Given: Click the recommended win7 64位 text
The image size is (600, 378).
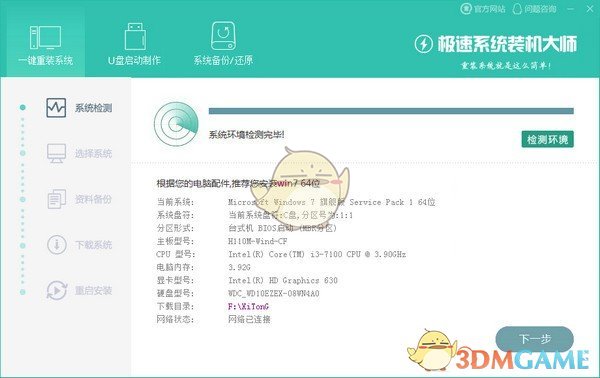Looking at the screenshot, I should click(x=298, y=183).
